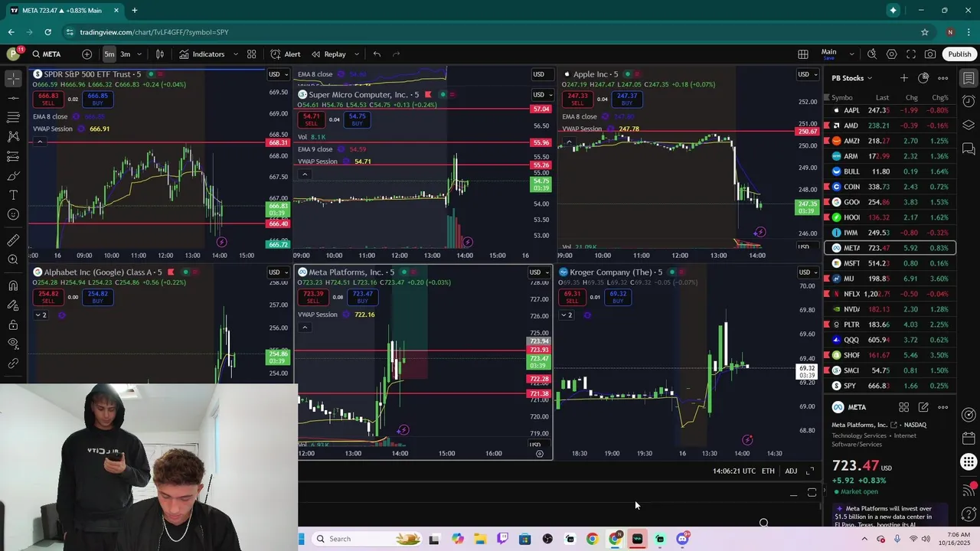Open the object tree layers panel
Screen dimensions: 980x551
point(969,125)
